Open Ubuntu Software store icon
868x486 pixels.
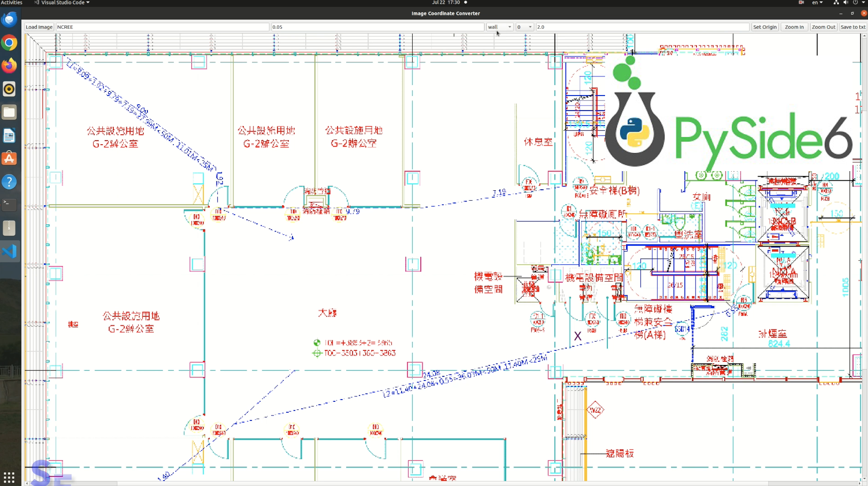(x=9, y=159)
